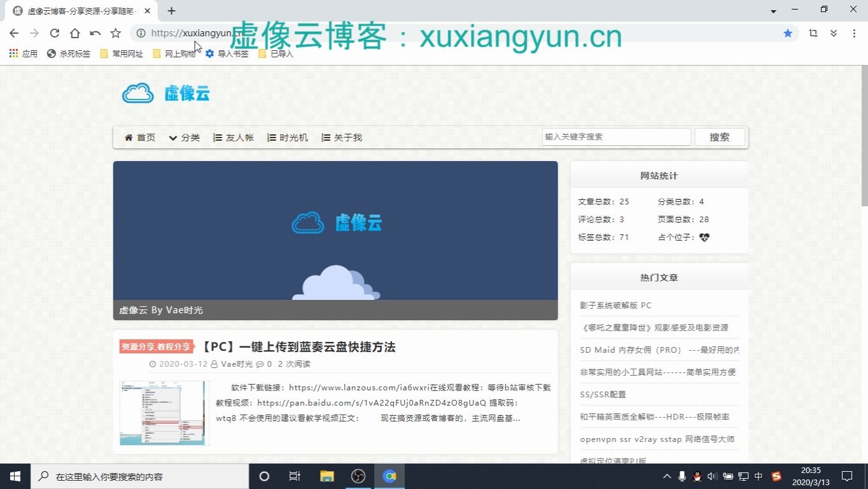Screen dimensions: 868x489
Task: Open the 影子系统破解版 PC article link
Action: tap(615, 305)
